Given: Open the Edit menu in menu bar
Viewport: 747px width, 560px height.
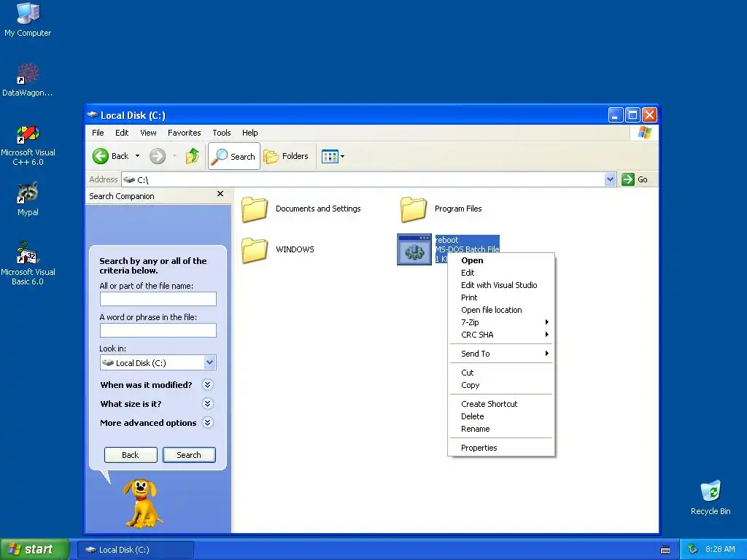Looking at the screenshot, I should coord(122,133).
